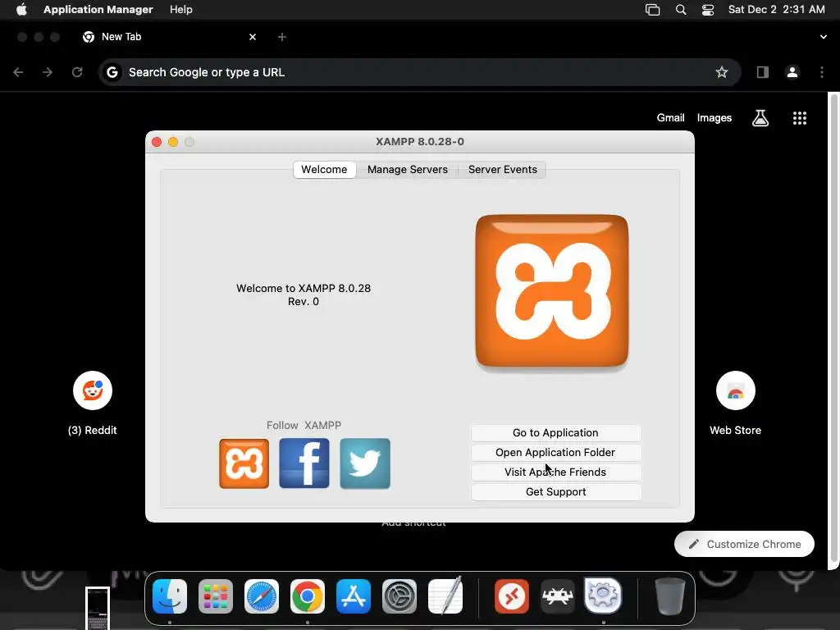Open Images link in Chrome

click(x=714, y=118)
